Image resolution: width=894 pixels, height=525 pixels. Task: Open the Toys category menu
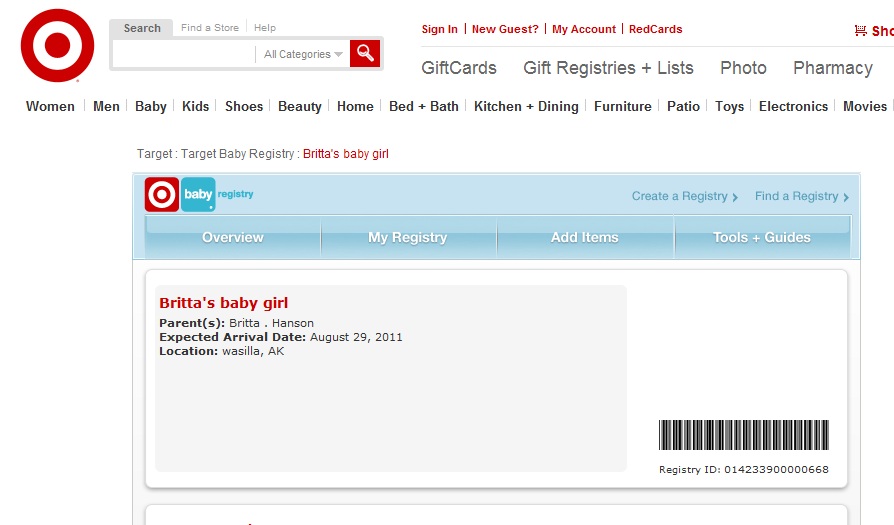tap(730, 107)
